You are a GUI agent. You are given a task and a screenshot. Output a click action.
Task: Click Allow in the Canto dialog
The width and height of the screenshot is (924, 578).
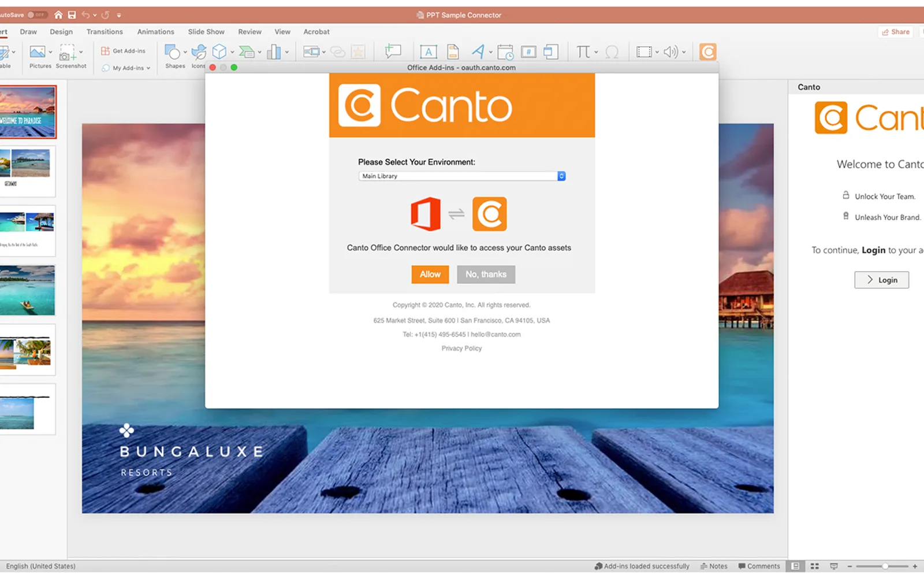(x=430, y=275)
